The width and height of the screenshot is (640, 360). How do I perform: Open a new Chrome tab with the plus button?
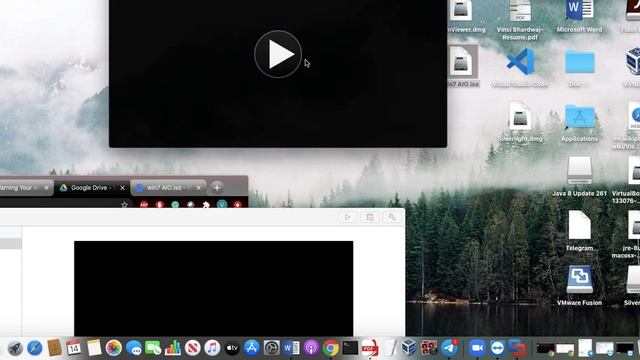click(x=217, y=188)
